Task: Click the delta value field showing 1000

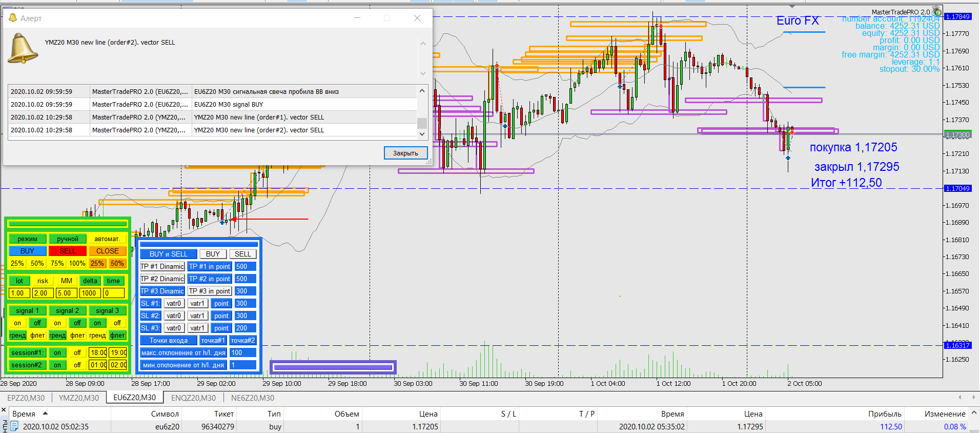Action: coord(90,293)
